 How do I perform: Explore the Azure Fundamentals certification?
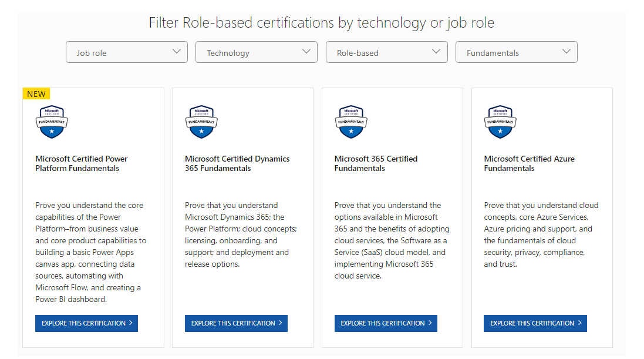coord(535,323)
